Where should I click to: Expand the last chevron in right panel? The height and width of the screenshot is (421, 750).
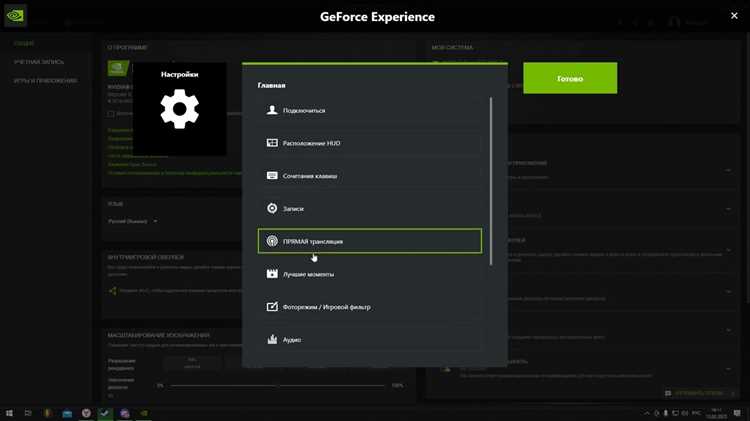[x=728, y=369]
